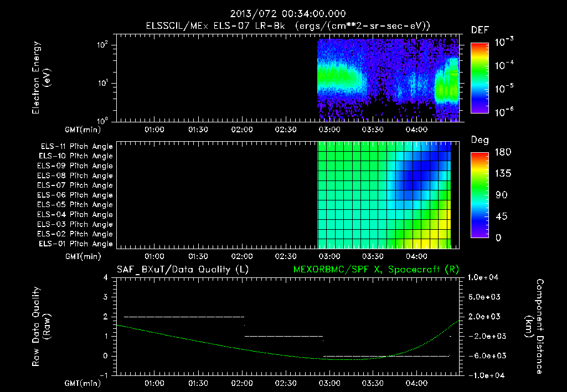Image resolution: width=567 pixels, height=392 pixels.
Task: Click the DEF colorbar label
Action: click(x=480, y=30)
